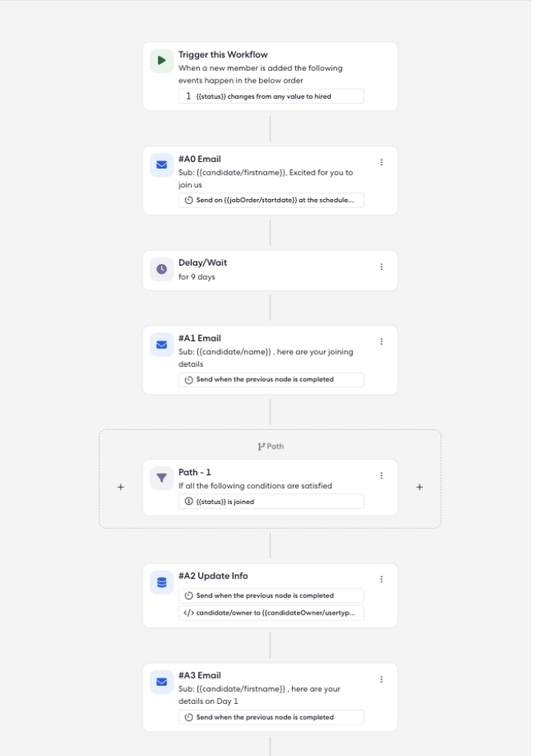Viewport: 536px width, 756px height.
Task: Open the #A0 Email three-dot menu
Action: pyautogui.click(x=381, y=162)
